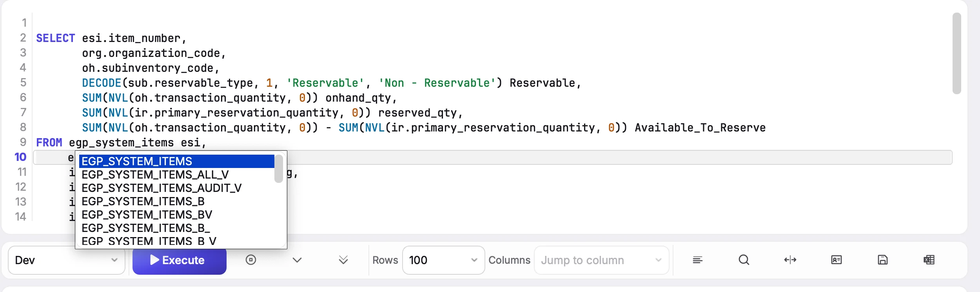980x292 pixels.
Task: Click the FROM keyword on line 9
Action: pos(49,142)
